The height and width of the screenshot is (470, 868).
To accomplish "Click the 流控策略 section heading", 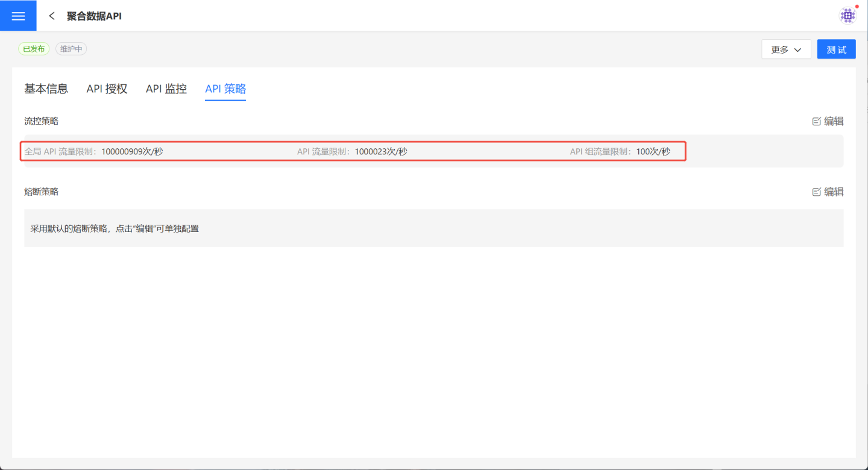I will [x=41, y=121].
